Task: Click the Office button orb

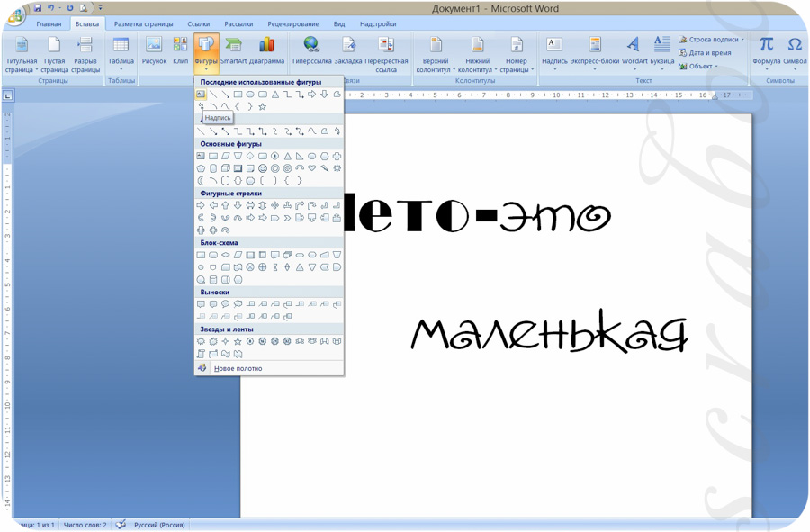Action: (14, 14)
